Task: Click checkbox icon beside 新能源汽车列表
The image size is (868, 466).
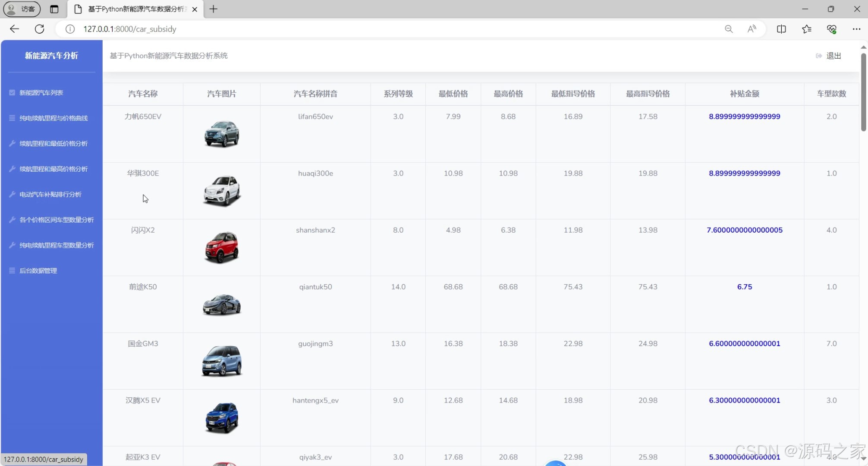Action: [x=12, y=93]
